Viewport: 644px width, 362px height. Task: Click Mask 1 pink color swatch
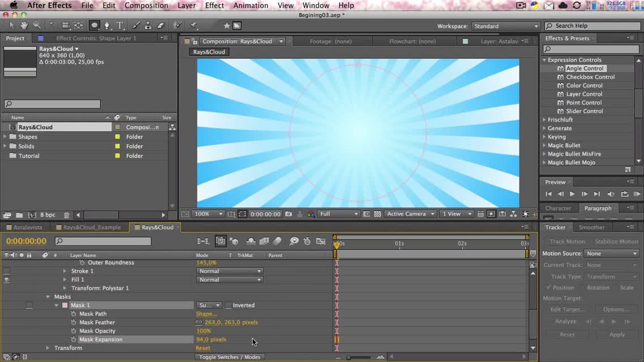pos(65,305)
